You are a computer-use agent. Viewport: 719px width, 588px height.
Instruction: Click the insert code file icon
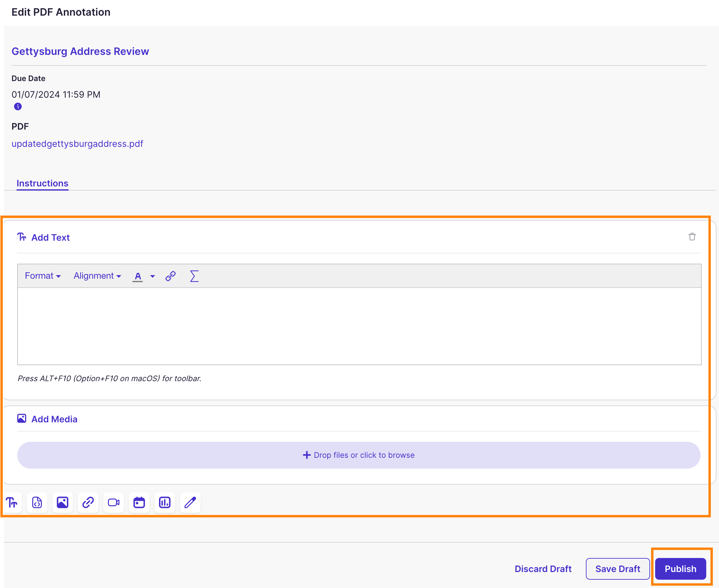[37, 502]
